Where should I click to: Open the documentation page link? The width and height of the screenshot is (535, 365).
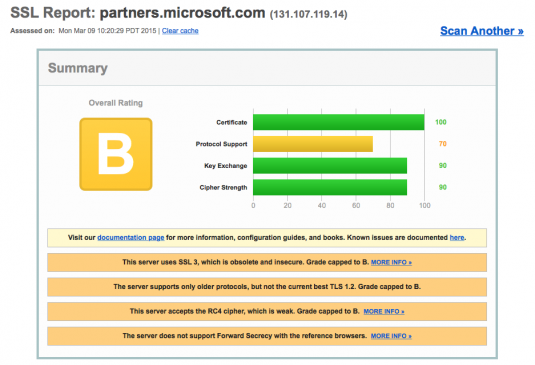tap(131, 237)
